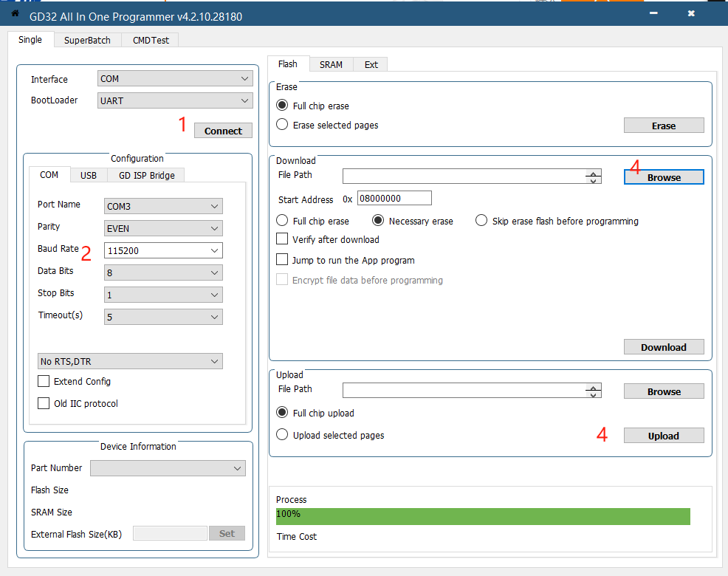
Task: Click the green process progress bar
Action: [483, 515]
